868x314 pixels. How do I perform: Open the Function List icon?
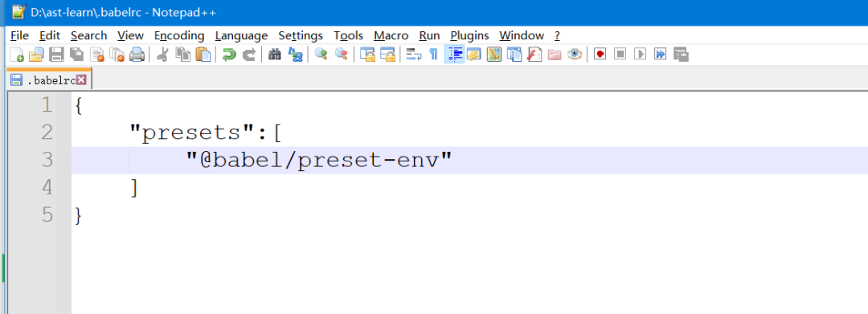click(x=534, y=54)
